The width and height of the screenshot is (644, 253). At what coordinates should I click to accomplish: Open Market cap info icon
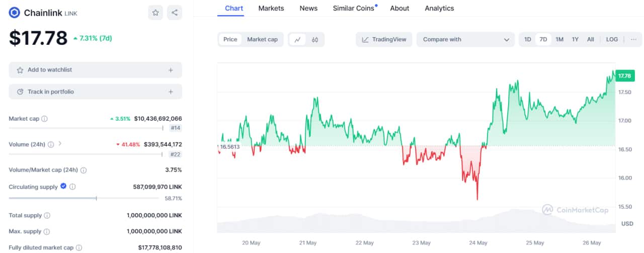[x=44, y=119]
